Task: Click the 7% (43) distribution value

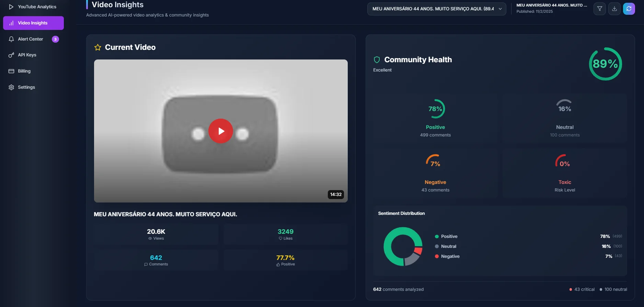Action: coord(614,256)
